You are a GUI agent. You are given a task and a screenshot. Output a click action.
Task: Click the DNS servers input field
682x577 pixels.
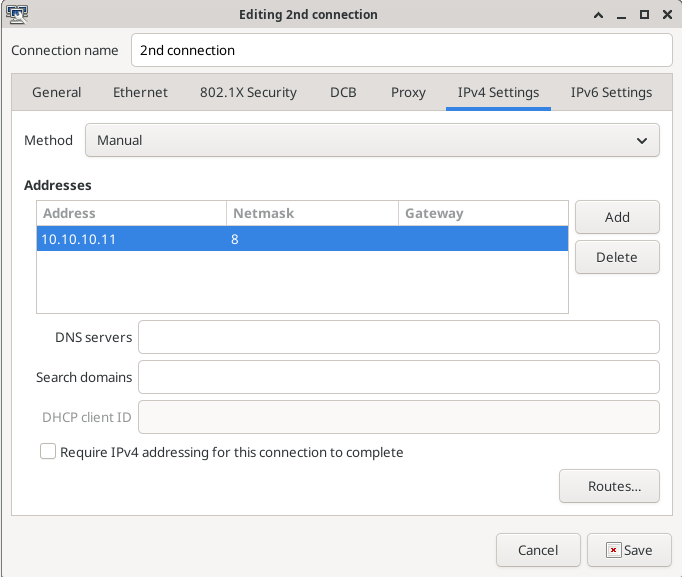pyautogui.click(x=398, y=338)
